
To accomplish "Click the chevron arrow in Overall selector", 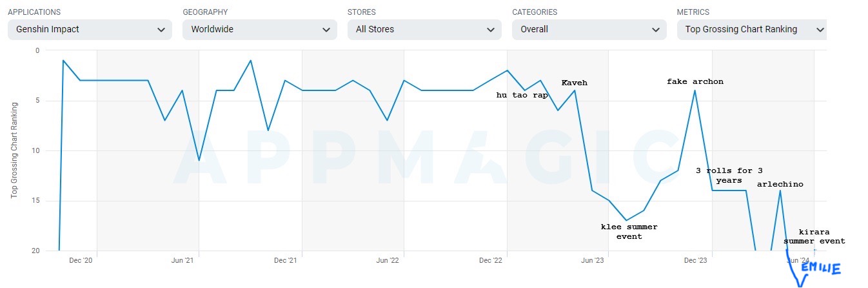I will click(655, 30).
